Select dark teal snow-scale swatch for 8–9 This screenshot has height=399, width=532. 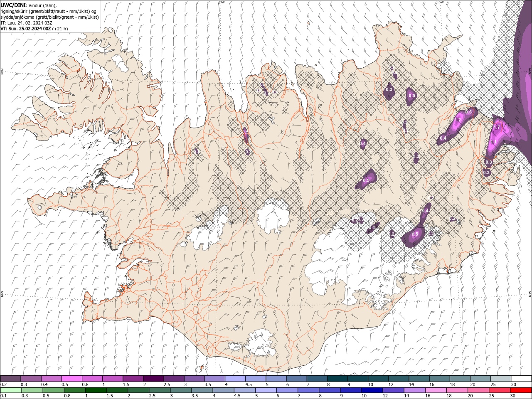pyautogui.click(x=337, y=379)
